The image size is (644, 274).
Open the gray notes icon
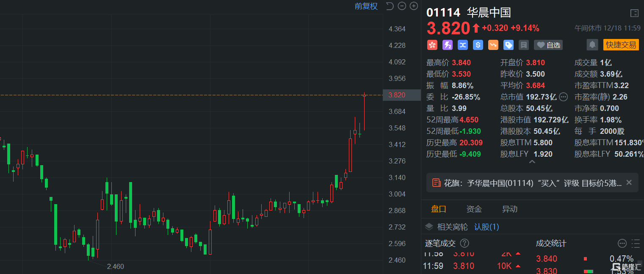click(x=524, y=45)
